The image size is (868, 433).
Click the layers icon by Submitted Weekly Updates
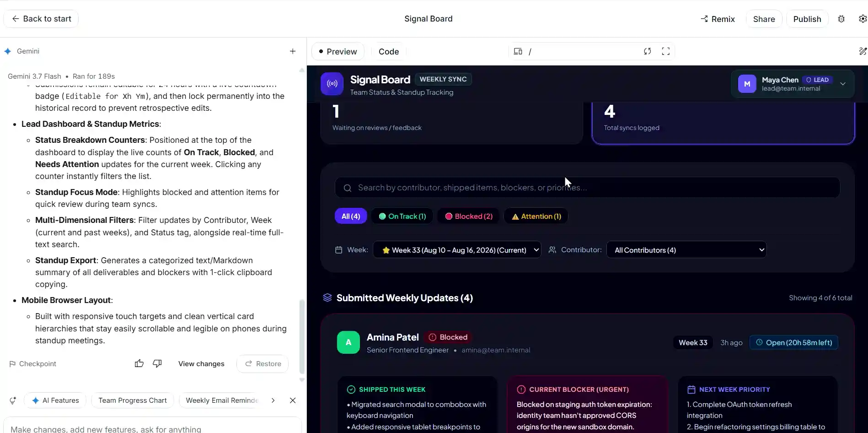[x=327, y=298]
